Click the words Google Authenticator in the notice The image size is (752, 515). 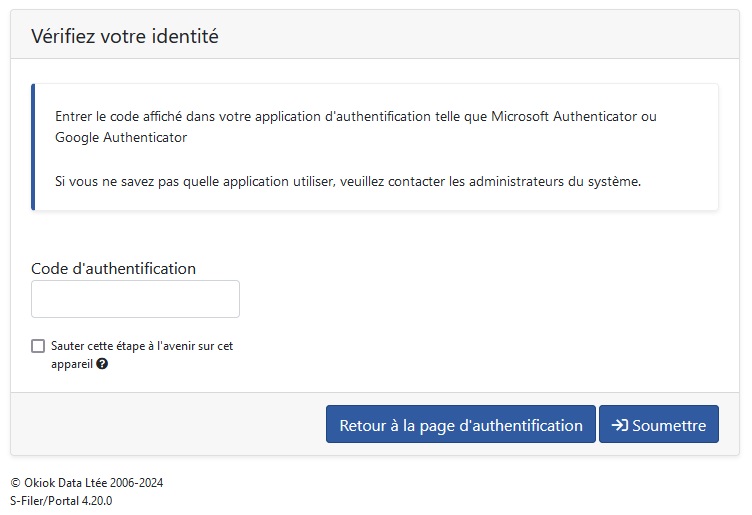click(x=121, y=138)
